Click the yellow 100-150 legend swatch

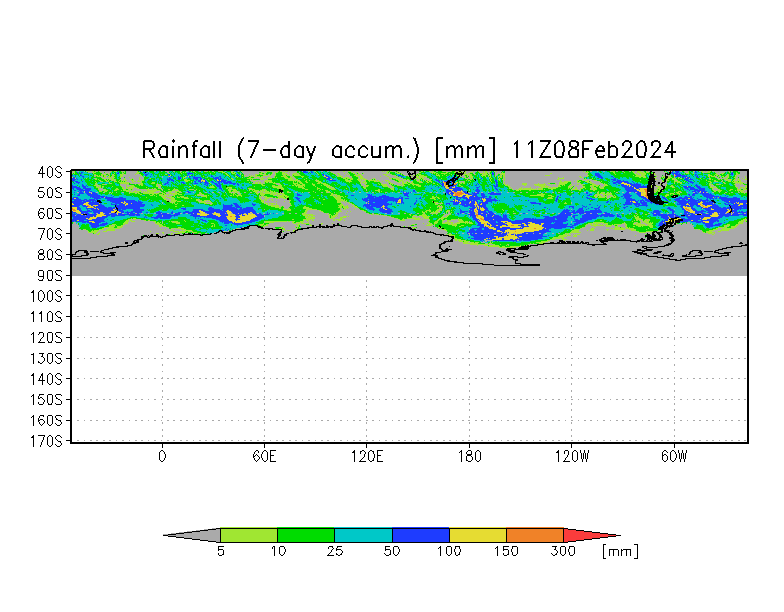pyautogui.click(x=478, y=536)
